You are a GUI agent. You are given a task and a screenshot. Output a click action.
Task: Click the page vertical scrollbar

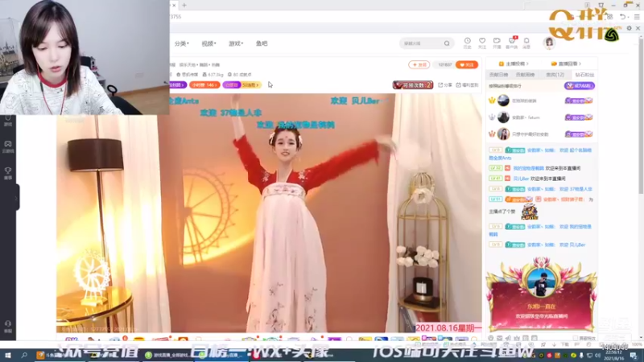click(x=641, y=116)
